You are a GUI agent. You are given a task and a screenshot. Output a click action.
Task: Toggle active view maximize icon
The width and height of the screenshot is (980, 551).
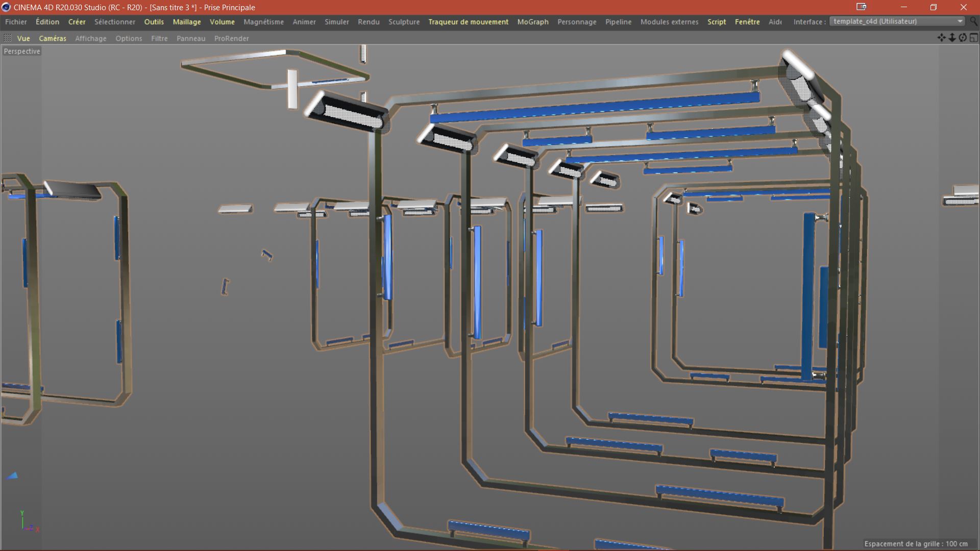(973, 38)
